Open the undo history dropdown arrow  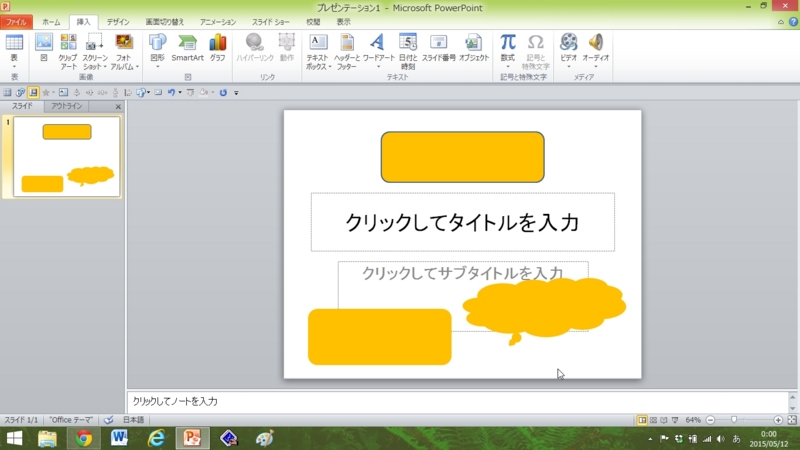[180, 92]
